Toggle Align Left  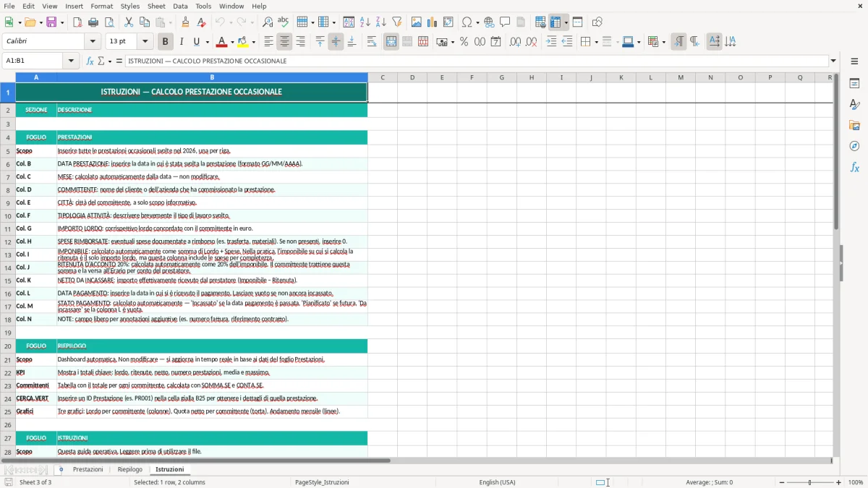268,42
